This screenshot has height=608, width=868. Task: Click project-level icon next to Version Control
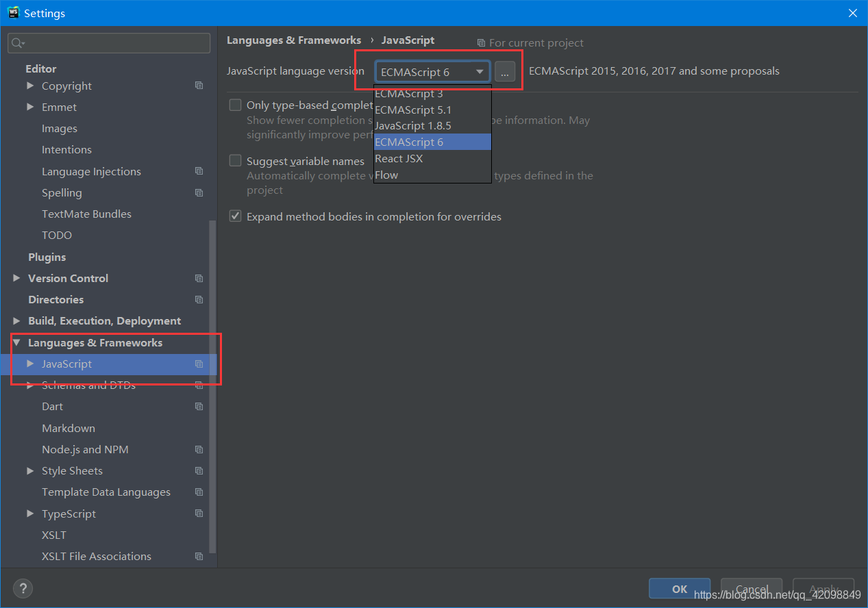pyautogui.click(x=199, y=278)
